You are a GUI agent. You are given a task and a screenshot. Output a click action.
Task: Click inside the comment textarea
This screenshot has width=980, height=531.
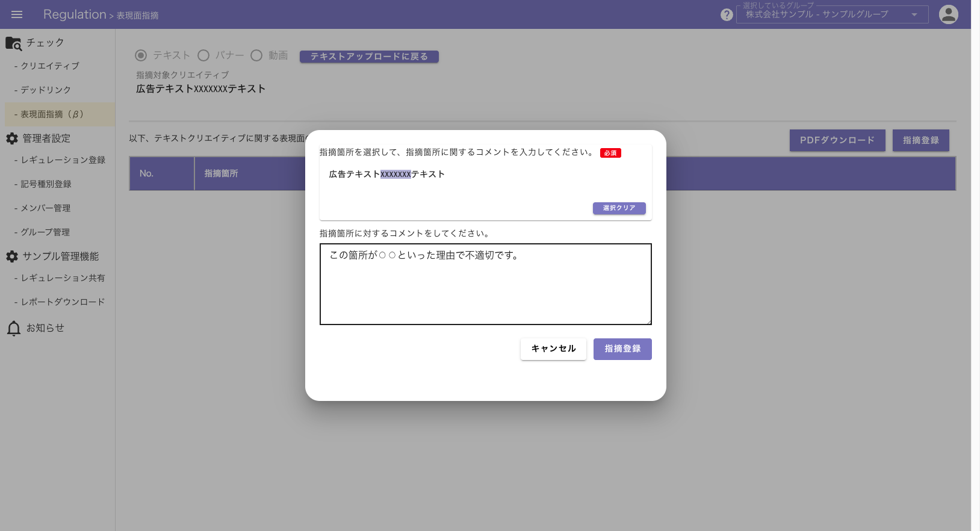[x=486, y=284]
